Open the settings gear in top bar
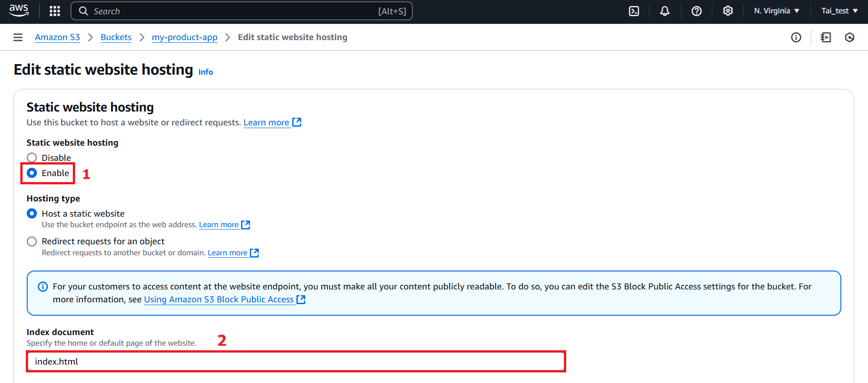 (x=728, y=11)
